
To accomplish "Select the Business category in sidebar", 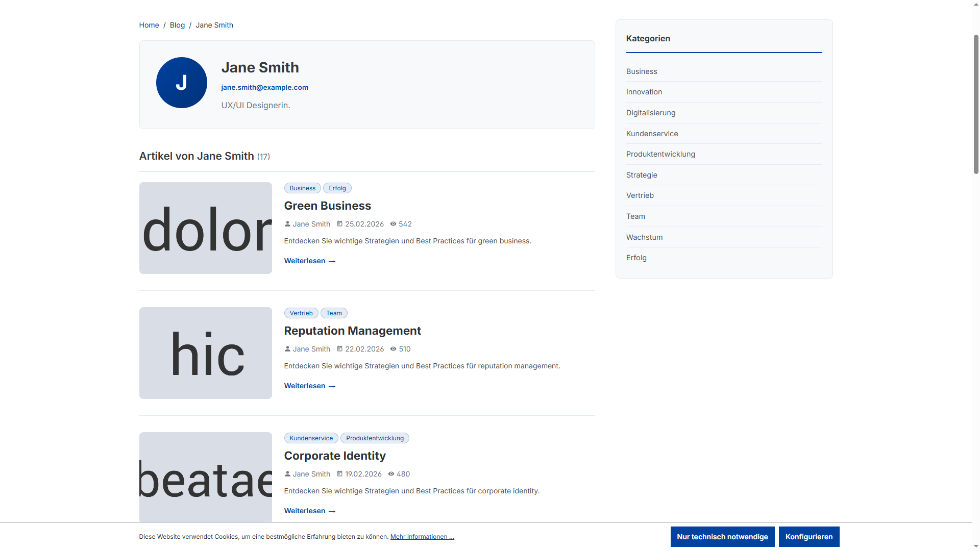I will [642, 71].
